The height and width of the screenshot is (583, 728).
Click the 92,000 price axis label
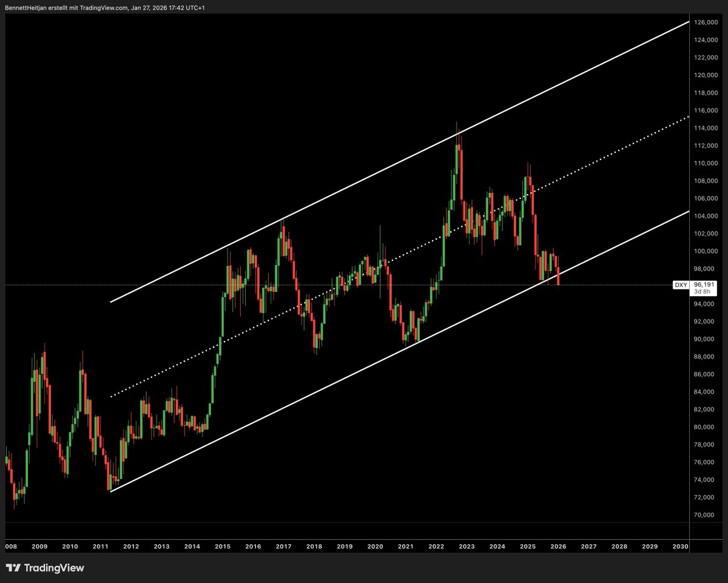pos(704,322)
